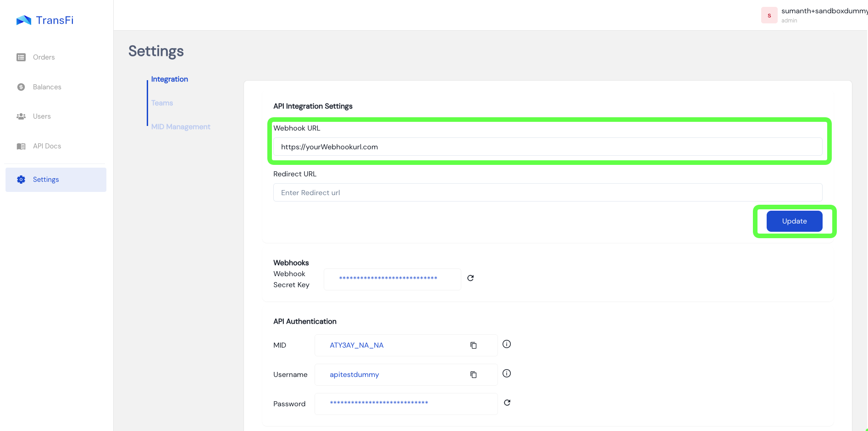Switch to the Teams tab

tap(162, 103)
